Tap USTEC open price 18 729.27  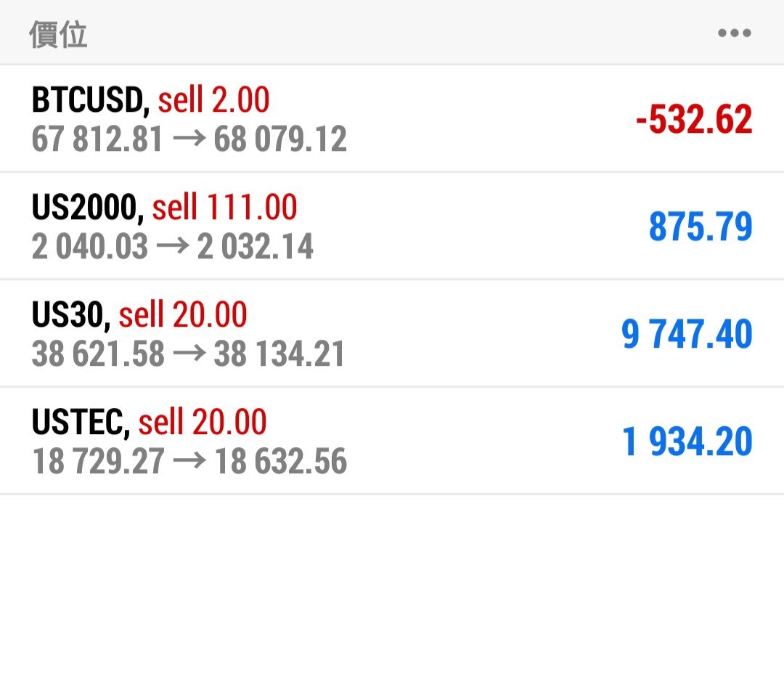tap(98, 462)
